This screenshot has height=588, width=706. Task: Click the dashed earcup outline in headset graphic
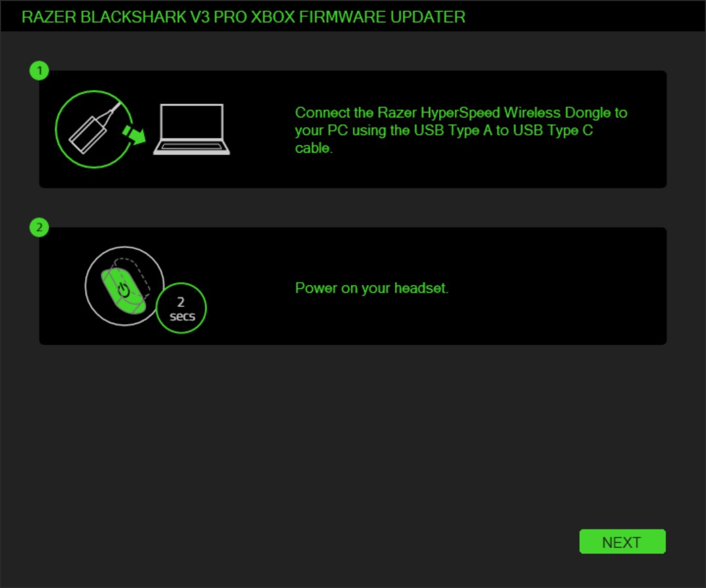134,274
